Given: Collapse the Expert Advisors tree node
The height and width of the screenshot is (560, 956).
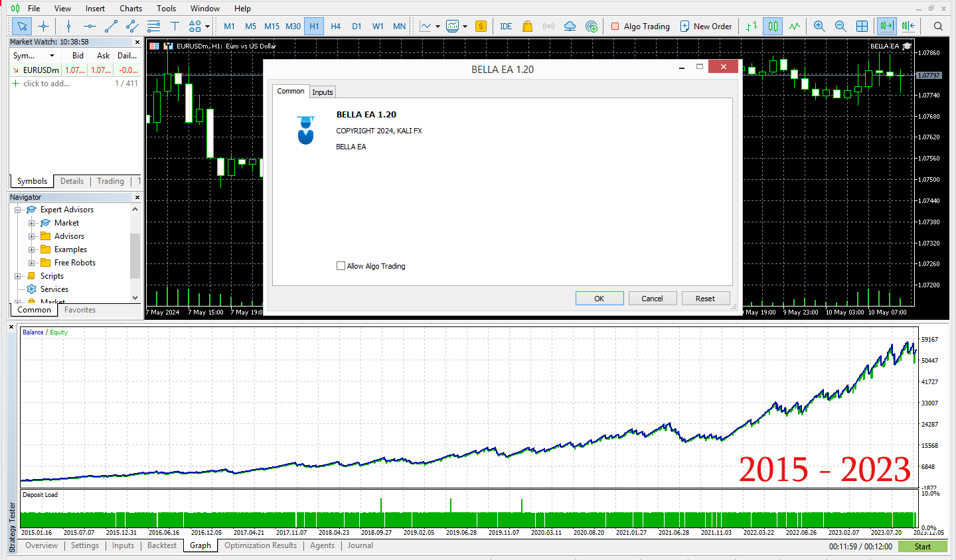Looking at the screenshot, I should pos(18,210).
